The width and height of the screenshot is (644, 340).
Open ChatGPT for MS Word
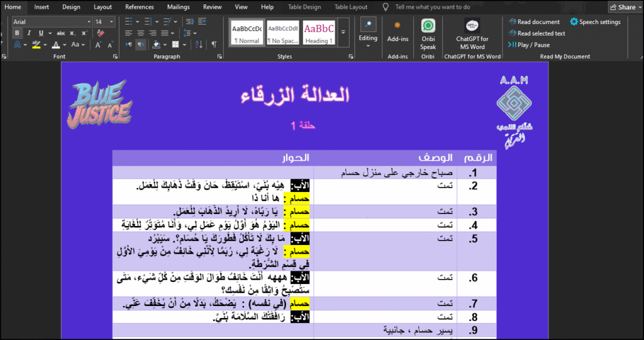pos(472,34)
